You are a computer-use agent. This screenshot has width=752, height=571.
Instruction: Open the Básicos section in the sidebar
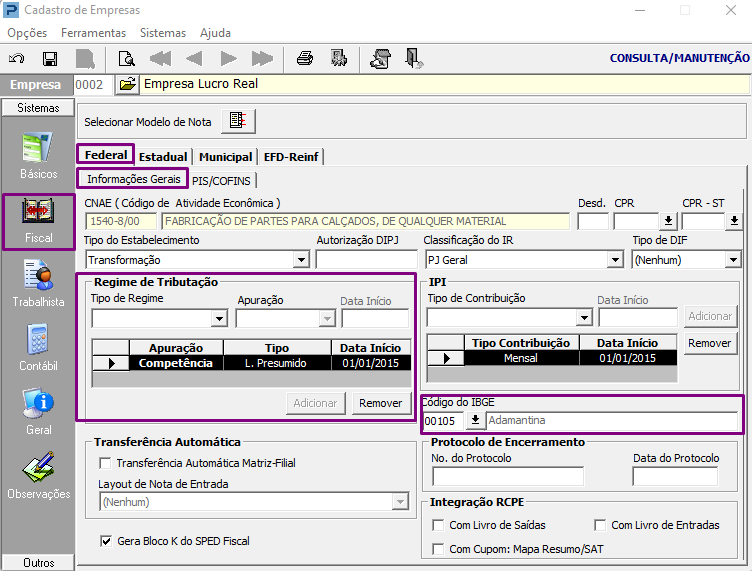tap(38, 156)
